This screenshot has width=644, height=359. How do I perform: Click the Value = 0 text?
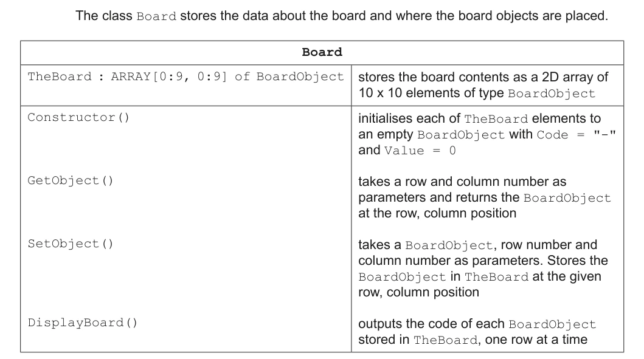(420, 151)
